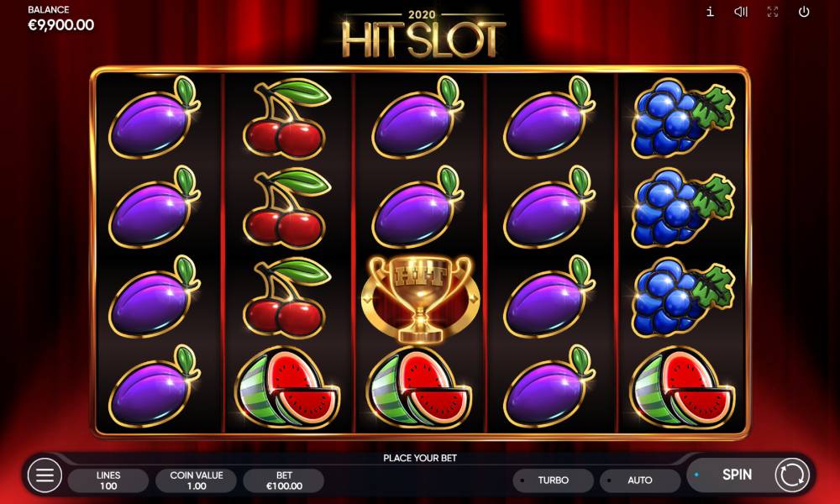Click the watermelon on last reel
This screenshot has width=840, height=504.
pos(682,388)
